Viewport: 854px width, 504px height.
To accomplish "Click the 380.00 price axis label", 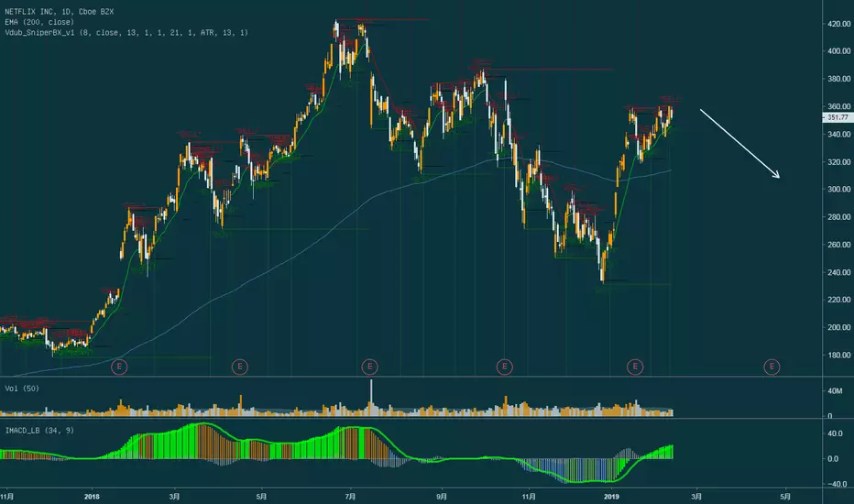I will pos(838,79).
